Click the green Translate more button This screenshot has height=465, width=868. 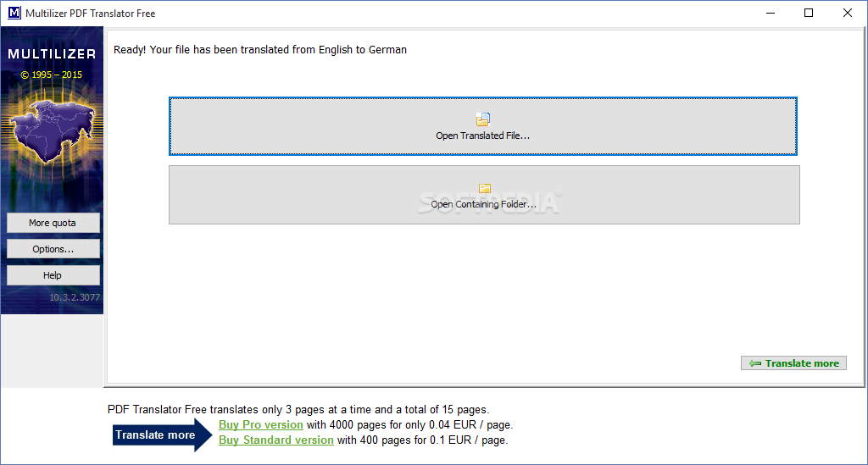(793, 363)
